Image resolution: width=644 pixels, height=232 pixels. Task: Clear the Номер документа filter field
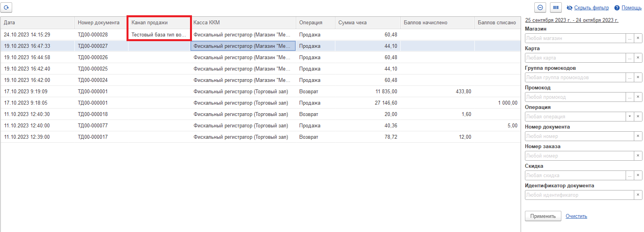pos(638,136)
